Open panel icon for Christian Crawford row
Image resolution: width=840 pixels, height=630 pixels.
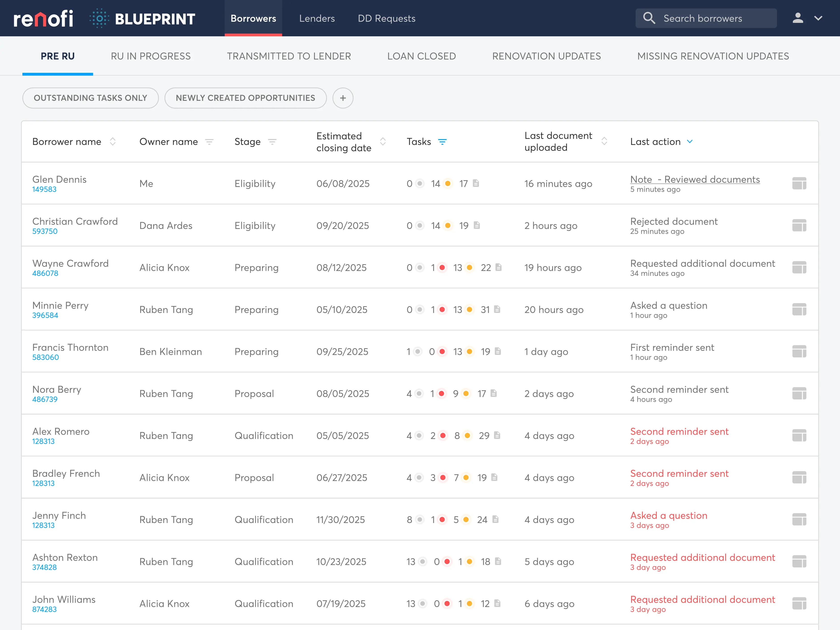coord(799,226)
